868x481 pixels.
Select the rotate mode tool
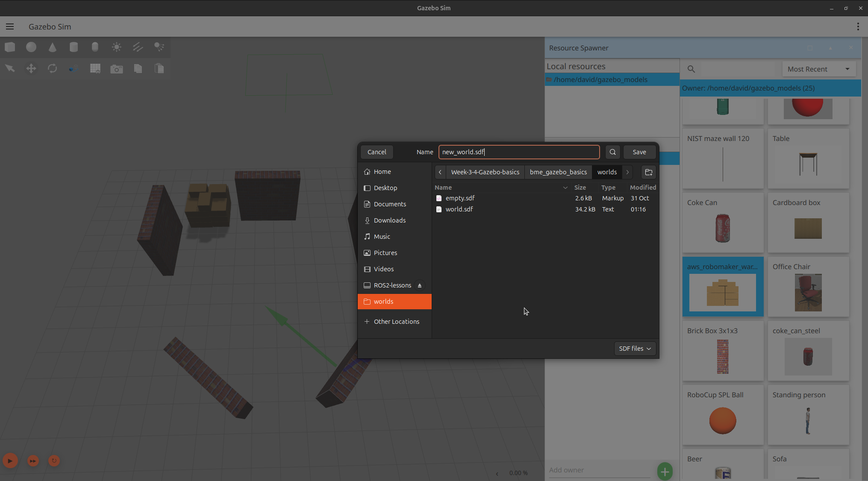click(53, 68)
